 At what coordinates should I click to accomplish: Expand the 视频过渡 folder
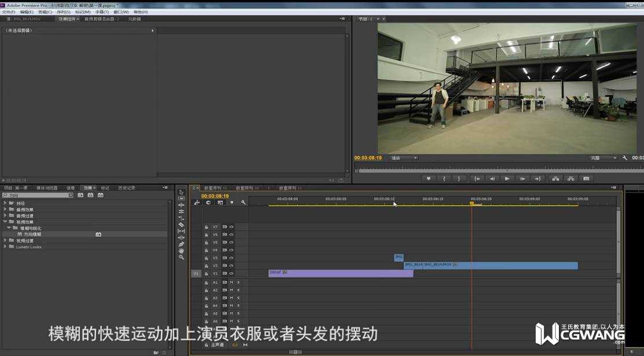pyautogui.click(x=5, y=240)
